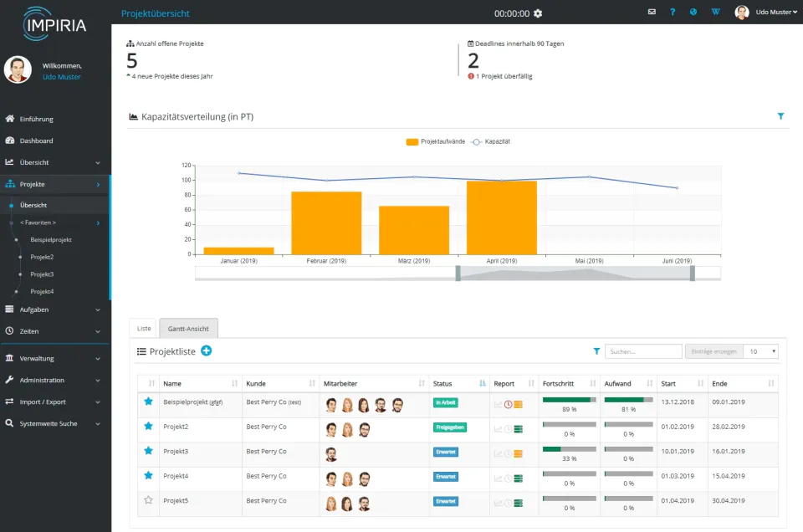
Task: Click the IMPIRIA logo
Action: pyautogui.click(x=55, y=24)
